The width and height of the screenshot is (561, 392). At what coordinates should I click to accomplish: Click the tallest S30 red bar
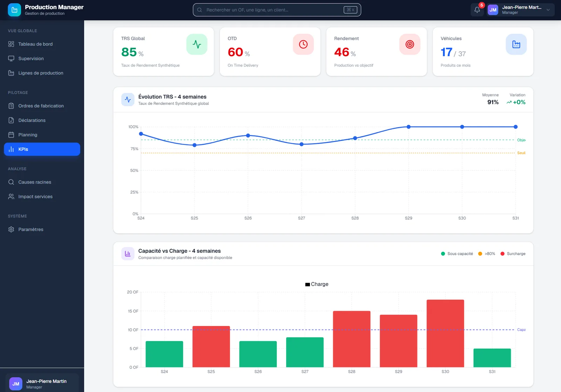point(445,333)
